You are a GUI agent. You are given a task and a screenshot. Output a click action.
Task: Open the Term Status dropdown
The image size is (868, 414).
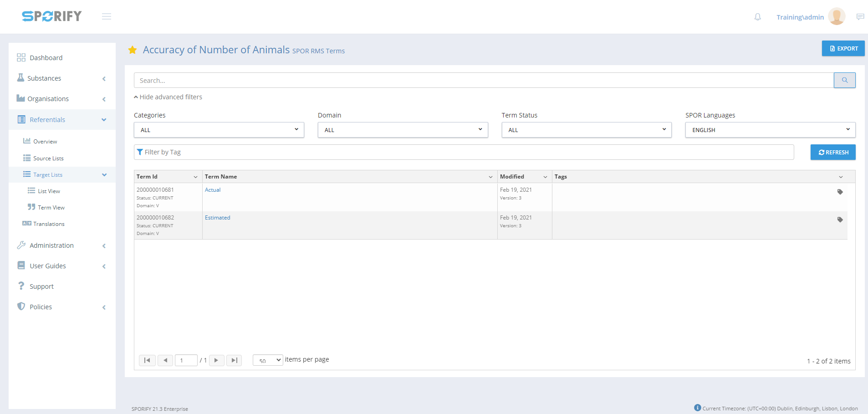[x=586, y=130]
